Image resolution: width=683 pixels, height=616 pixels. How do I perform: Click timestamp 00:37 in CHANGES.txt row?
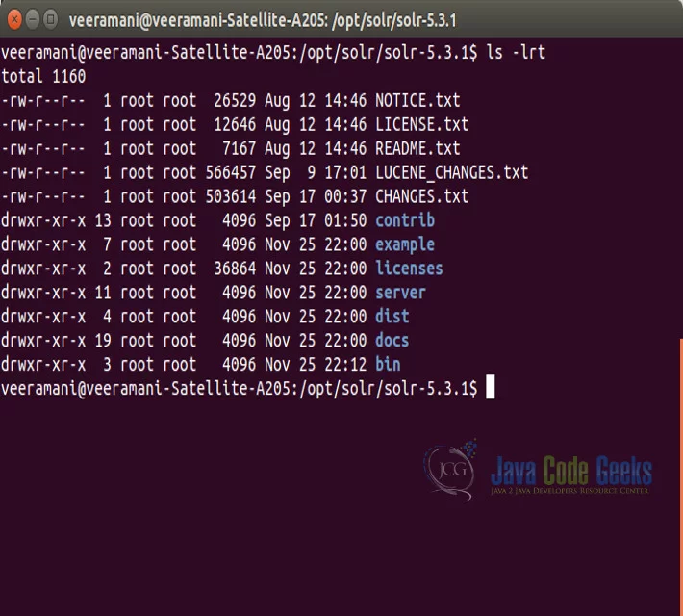[x=345, y=196]
